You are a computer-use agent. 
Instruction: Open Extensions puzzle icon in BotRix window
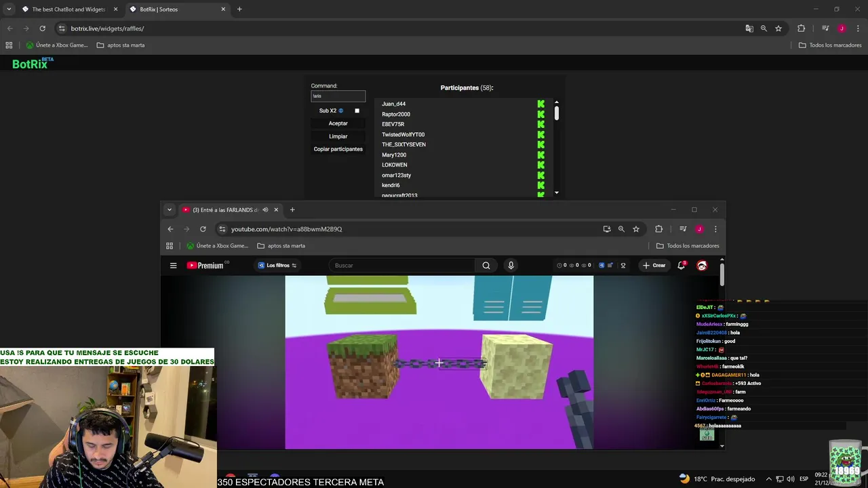pos(801,28)
